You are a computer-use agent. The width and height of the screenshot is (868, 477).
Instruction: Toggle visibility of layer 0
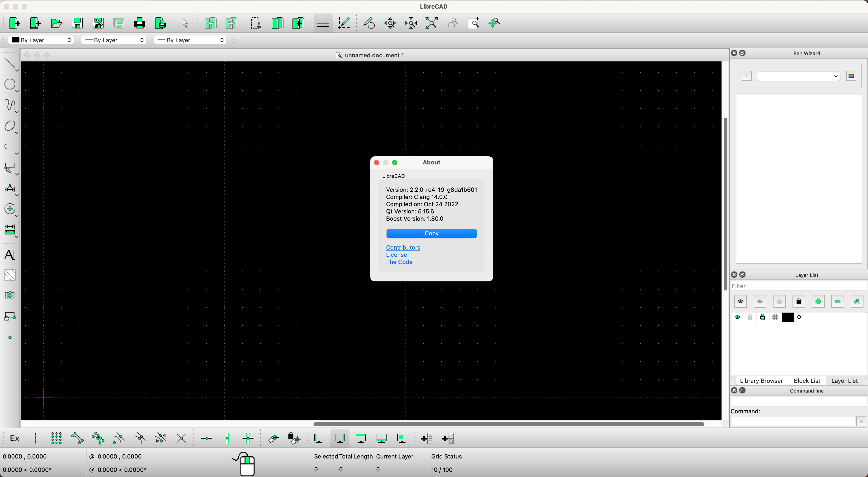click(x=737, y=317)
